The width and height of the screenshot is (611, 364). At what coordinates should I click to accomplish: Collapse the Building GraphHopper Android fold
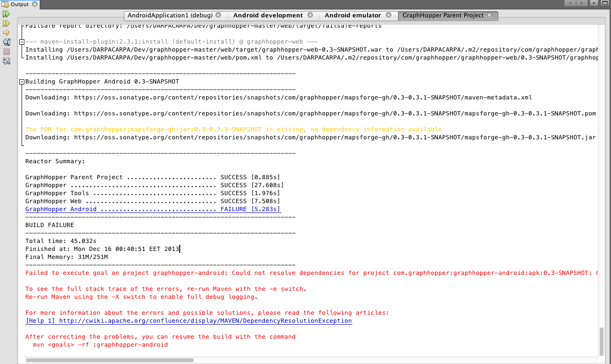point(22,82)
